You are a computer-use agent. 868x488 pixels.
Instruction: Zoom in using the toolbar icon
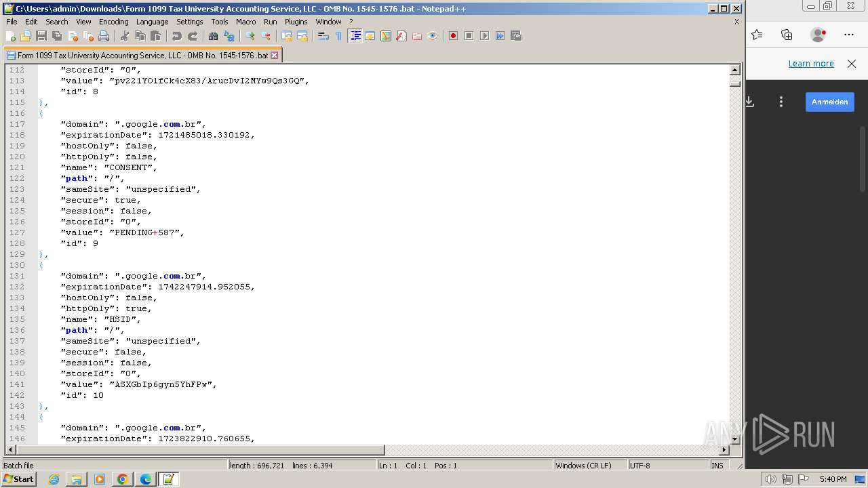(x=250, y=36)
